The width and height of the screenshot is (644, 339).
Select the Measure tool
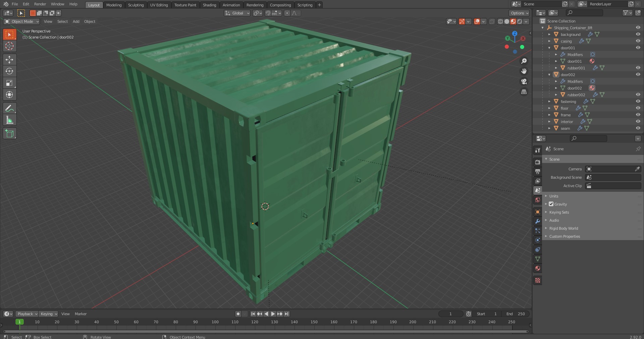click(9, 120)
